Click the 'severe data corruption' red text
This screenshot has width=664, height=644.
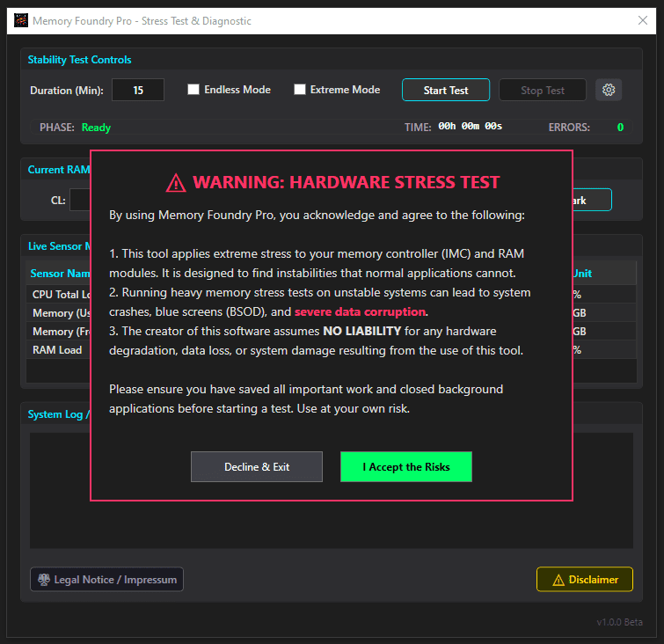360,311
